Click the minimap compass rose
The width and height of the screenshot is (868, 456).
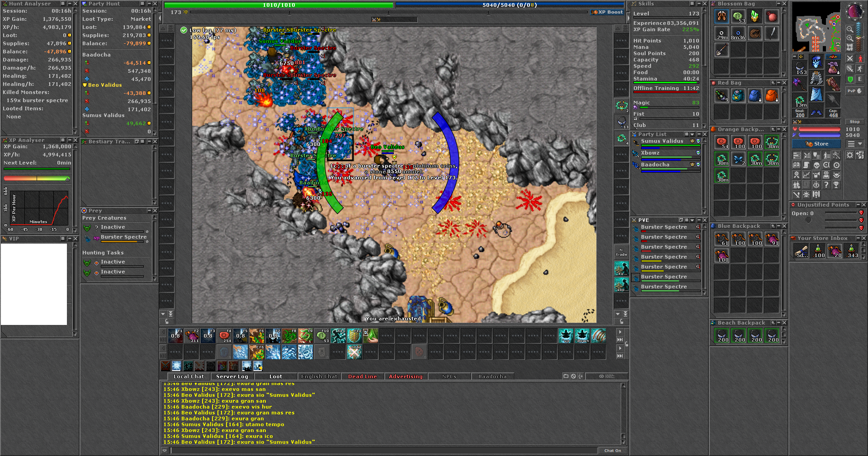tap(855, 11)
